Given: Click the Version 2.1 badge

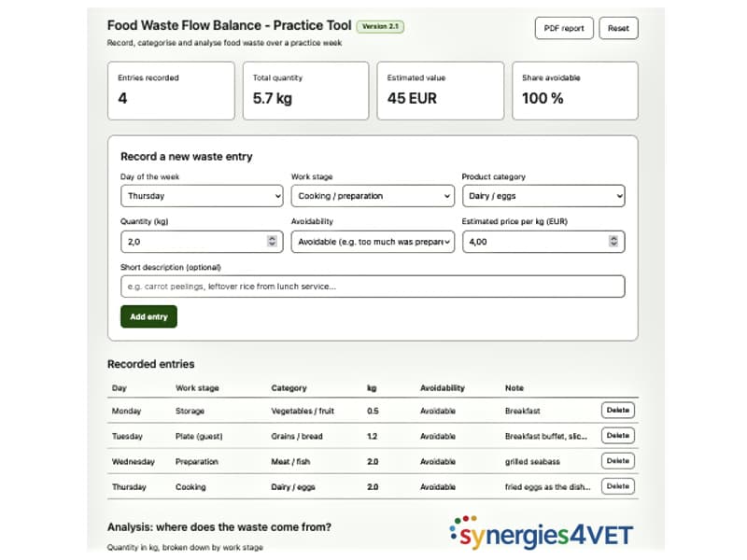Looking at the screenshot, I should pos(380,26).
